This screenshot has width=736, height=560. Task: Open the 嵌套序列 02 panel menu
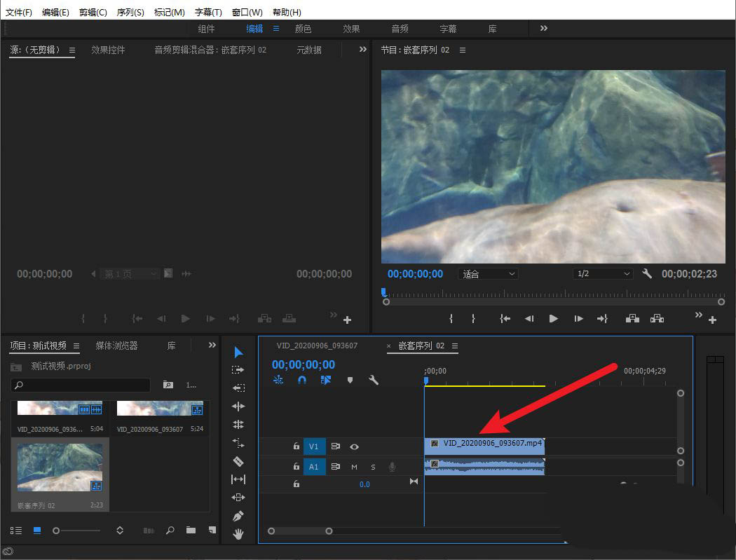[x=455, y=346]
